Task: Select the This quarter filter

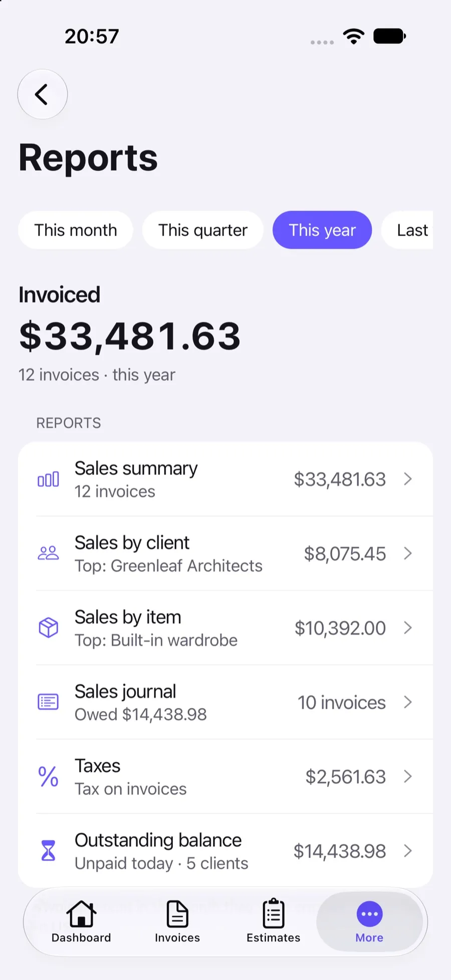Action: coord(203,230)
